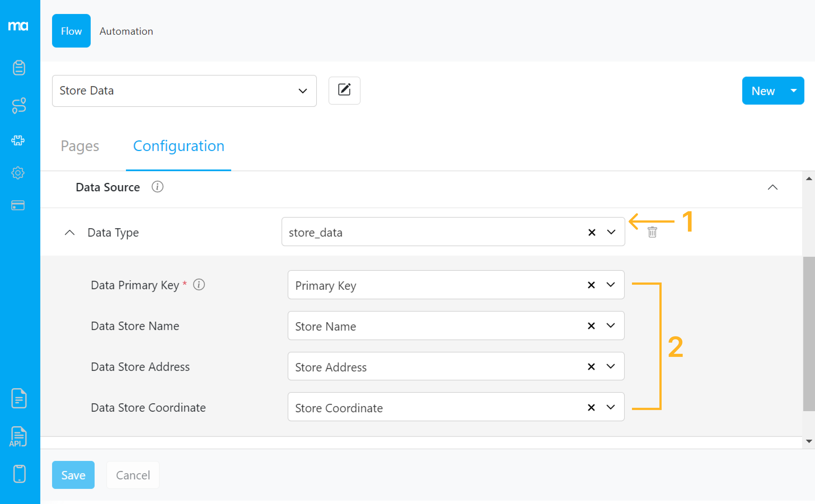The height and width of the screenshot is (504, 815).
Task: Open the clipboard/records panel in the sidebar
Action: (19, 68)
